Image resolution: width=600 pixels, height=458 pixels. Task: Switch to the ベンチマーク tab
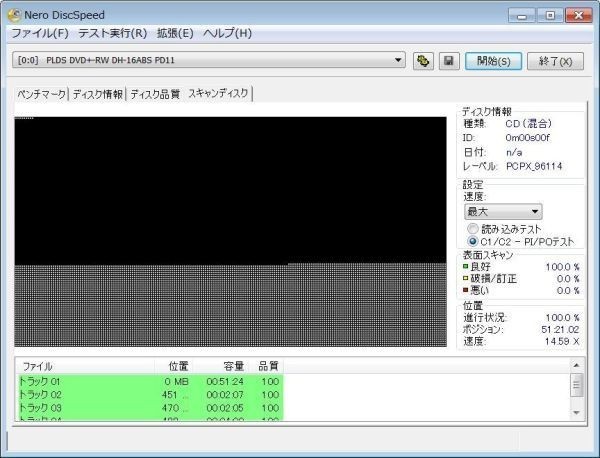pos(42,94)
